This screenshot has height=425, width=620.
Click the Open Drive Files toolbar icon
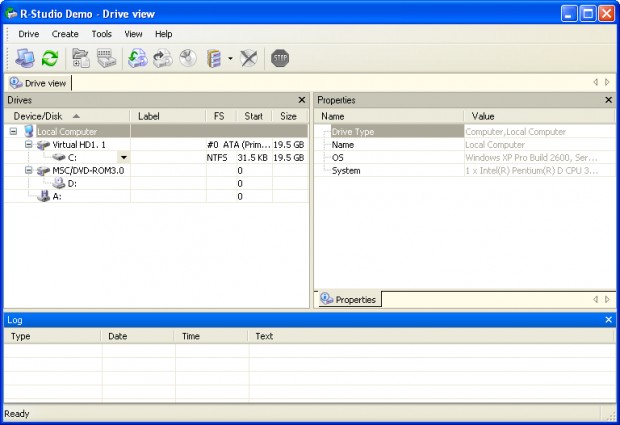81,59
